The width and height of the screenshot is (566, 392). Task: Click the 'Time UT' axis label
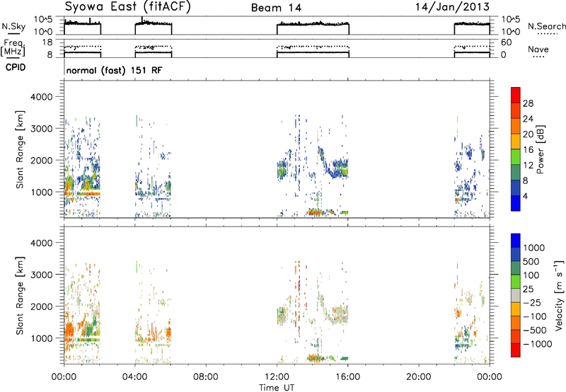(277, 388)
